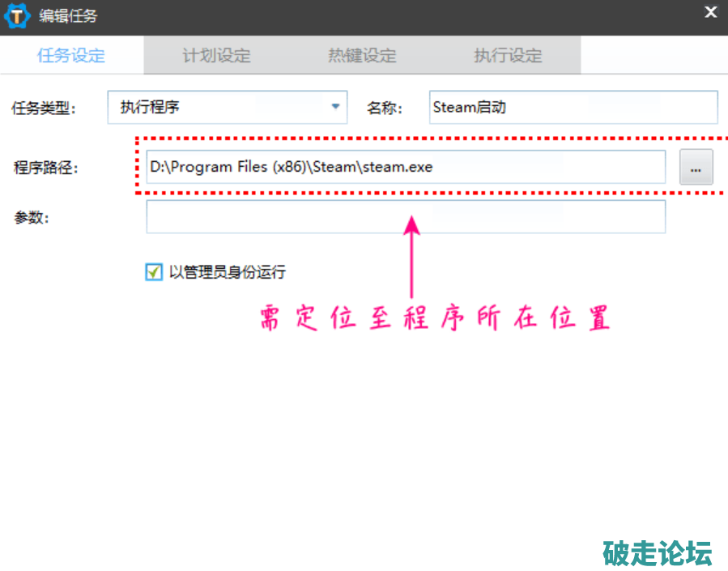Browse for program with the ... button
Image resolution: width=728 pixels, height=571 pixels.
[696, 167]
